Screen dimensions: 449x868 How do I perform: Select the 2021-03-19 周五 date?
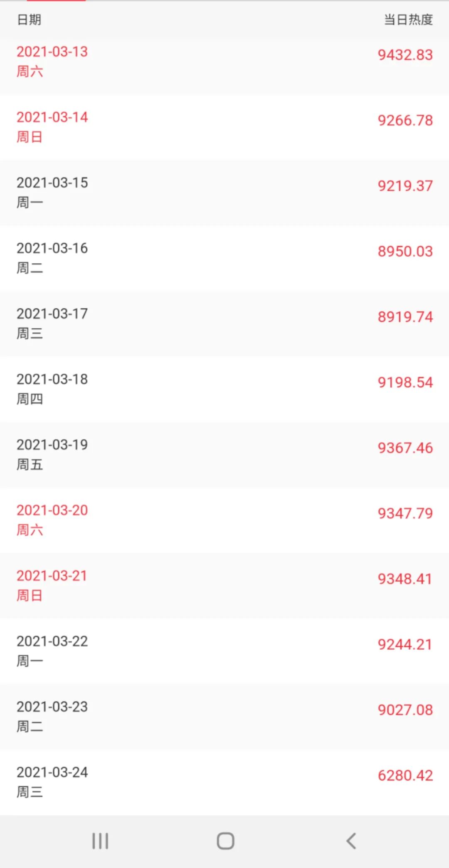(x=52, y=454)
